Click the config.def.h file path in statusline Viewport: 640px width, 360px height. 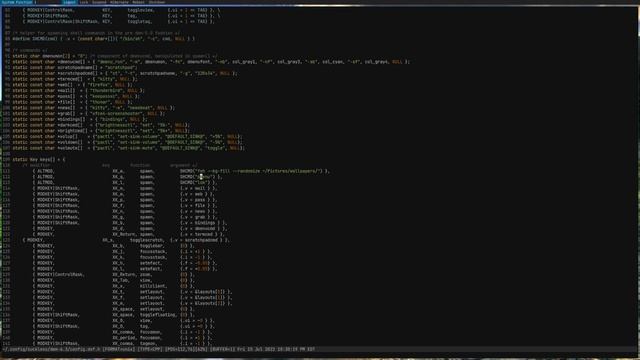[x=51, y=349]
